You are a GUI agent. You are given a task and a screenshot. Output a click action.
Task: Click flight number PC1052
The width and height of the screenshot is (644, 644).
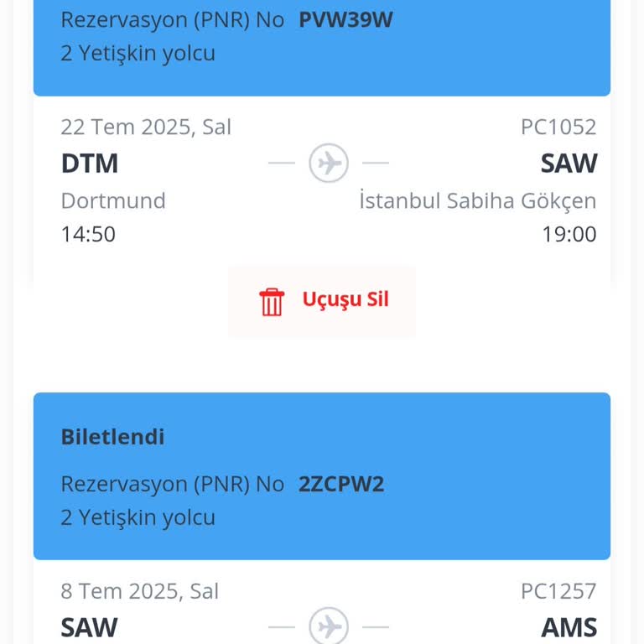558,127
